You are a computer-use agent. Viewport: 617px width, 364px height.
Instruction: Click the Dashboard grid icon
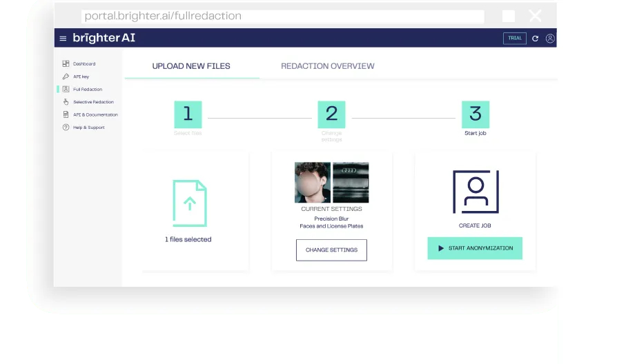coord(66,63)
